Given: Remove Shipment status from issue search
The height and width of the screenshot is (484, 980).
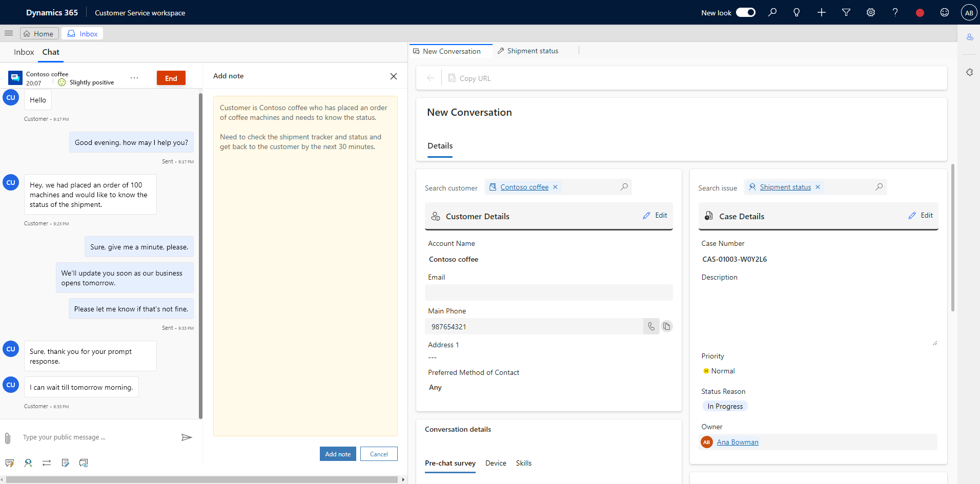Looking at the screenshot, I should [818, 187].
